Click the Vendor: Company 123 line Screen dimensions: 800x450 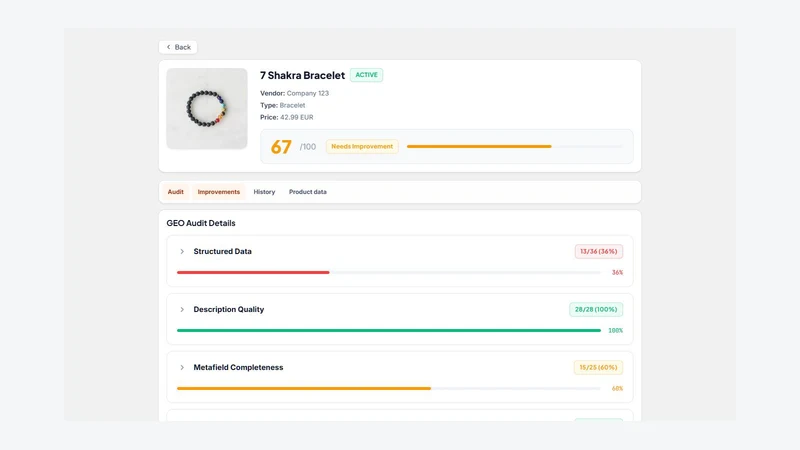(x=294, y=93)
